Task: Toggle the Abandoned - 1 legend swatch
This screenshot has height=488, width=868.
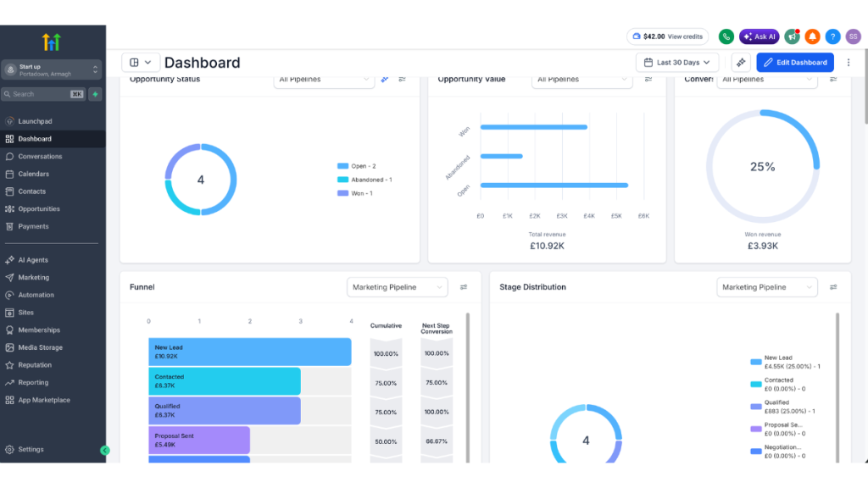Action: coord(342,180)
